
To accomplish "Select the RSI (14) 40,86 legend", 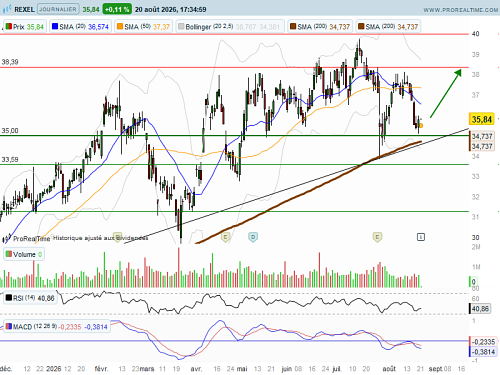I will 30,298.
